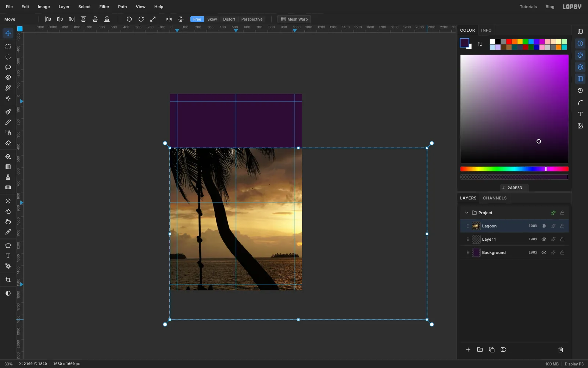The height and width of the screenshot is (368, 588).
Task: Swap foreground and background colors
Action: (x=480, y=44)
